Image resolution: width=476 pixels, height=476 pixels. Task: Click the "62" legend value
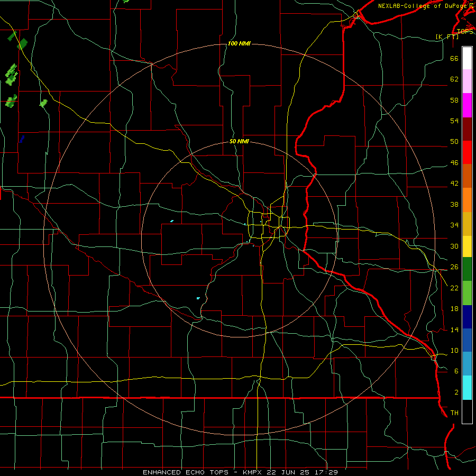454,79
